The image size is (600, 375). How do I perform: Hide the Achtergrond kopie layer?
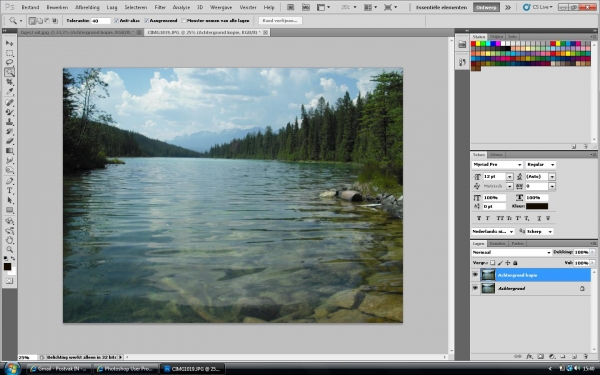[x=475, y=275]
